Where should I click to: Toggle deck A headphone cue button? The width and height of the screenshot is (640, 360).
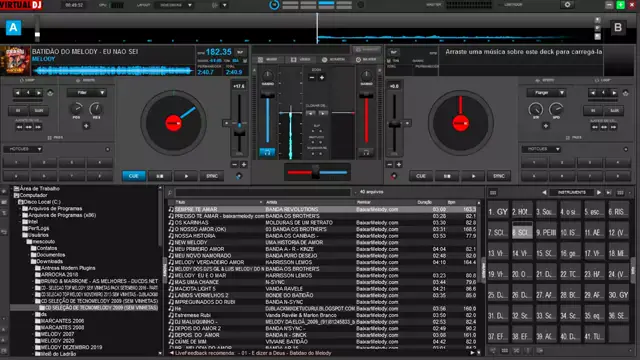(x=267, y=152)
